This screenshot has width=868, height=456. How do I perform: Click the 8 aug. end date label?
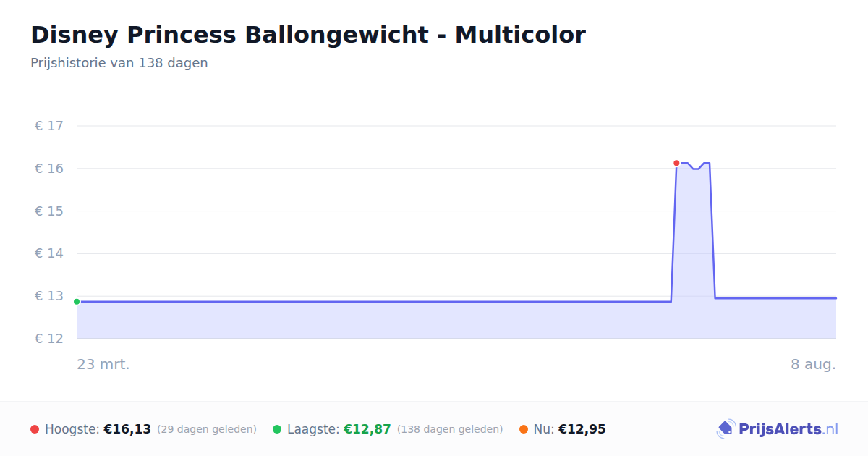click(813, 364)
